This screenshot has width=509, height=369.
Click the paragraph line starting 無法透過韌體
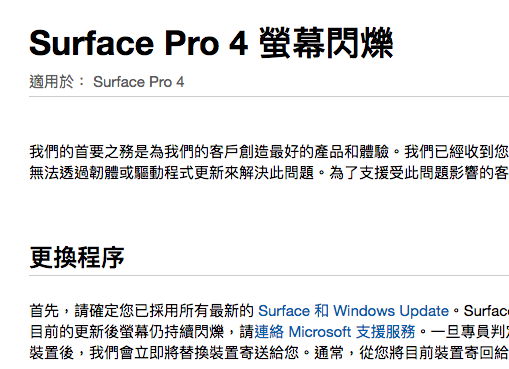click(x=269, y=173)
